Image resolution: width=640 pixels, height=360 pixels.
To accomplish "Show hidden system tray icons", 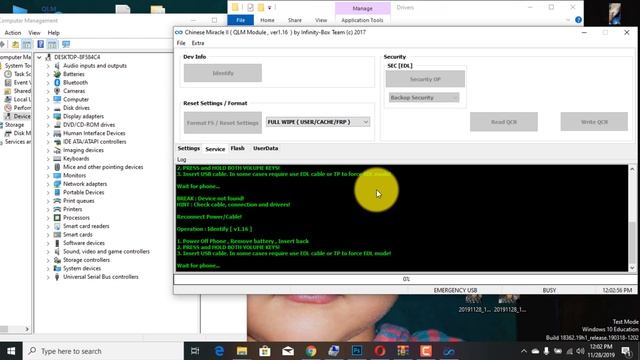I will tap(524, 351).
